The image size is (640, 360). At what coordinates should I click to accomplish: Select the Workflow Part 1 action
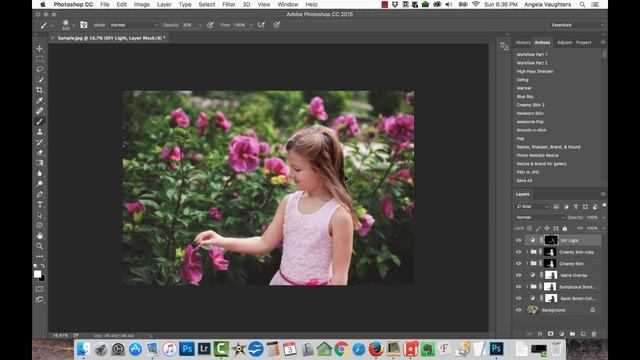[x=532, y=54]
